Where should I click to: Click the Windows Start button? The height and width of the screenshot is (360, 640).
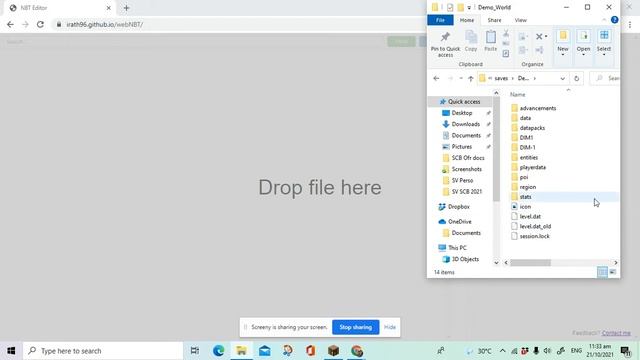tap(11, 351)
